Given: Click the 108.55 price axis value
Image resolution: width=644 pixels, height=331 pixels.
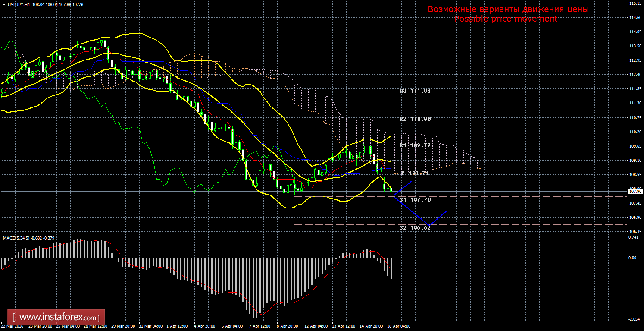Looking at the screenshot, I should [635, 174].
